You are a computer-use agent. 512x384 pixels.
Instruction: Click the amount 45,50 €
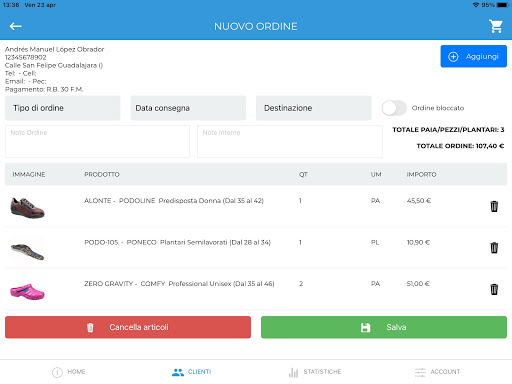click(x=419, y=201)
